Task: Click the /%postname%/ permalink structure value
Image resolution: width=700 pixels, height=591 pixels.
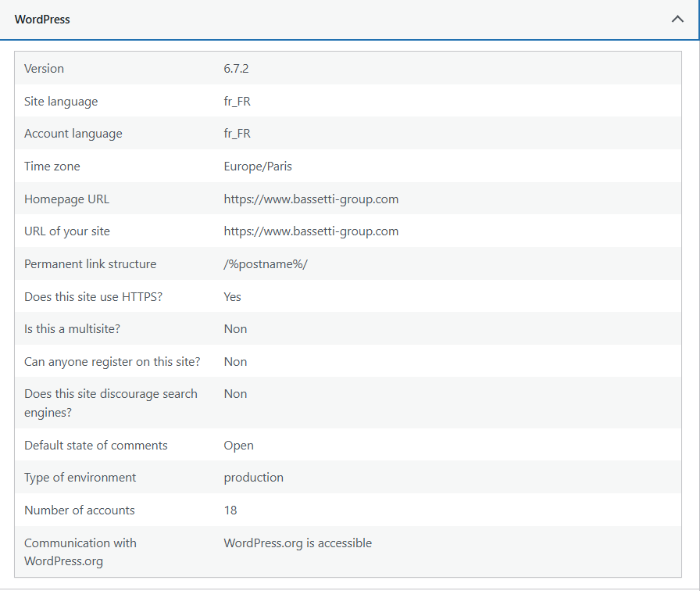Action: [266, 264]
